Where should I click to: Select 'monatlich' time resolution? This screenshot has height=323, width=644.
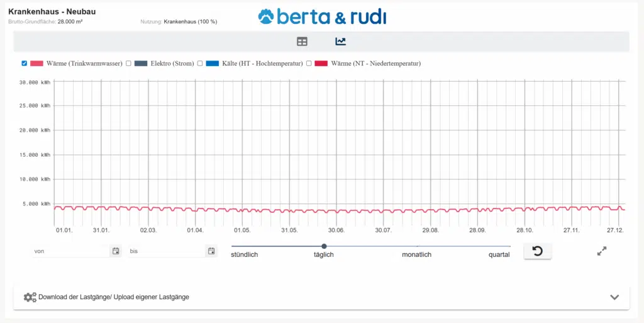416,255
